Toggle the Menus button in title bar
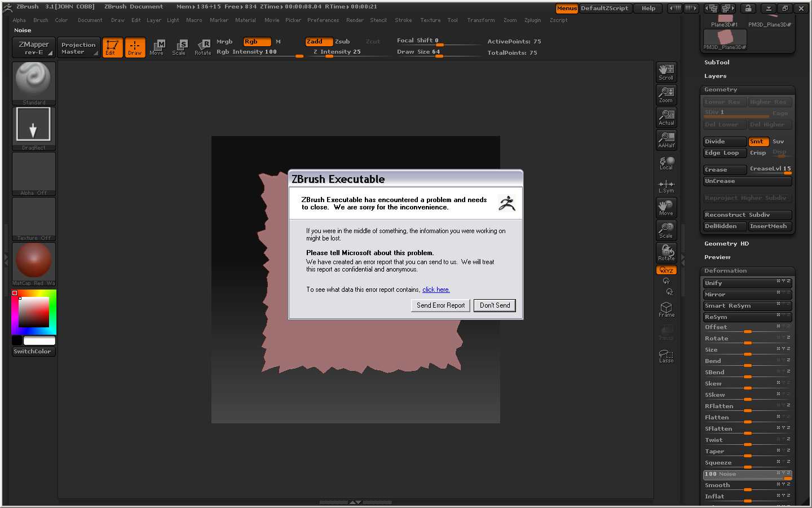The width and height of the screenshot is (812, 508). click(567, 8)
